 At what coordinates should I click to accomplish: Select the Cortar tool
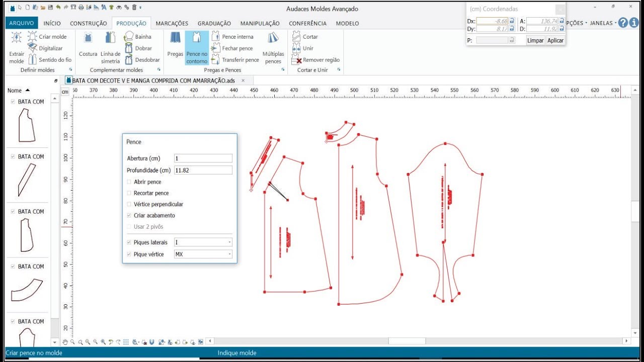pyautogui.click(x=305, y=37)
